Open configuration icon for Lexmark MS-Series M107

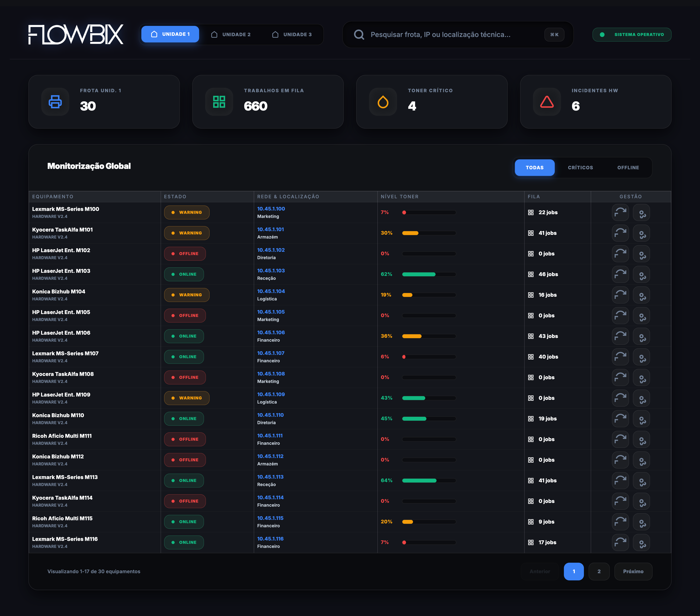click(641, 357)
